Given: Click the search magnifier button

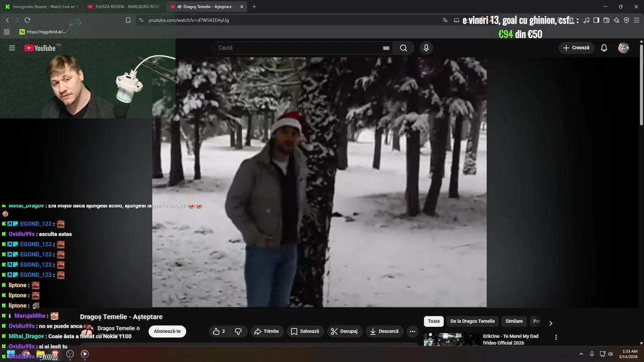Looking at the screenshot, I should coord(404,48).
